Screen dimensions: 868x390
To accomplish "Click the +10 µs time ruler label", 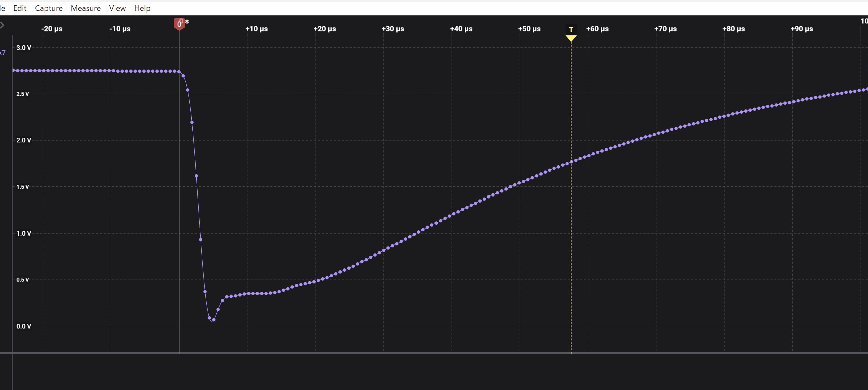I will [256, 29].
